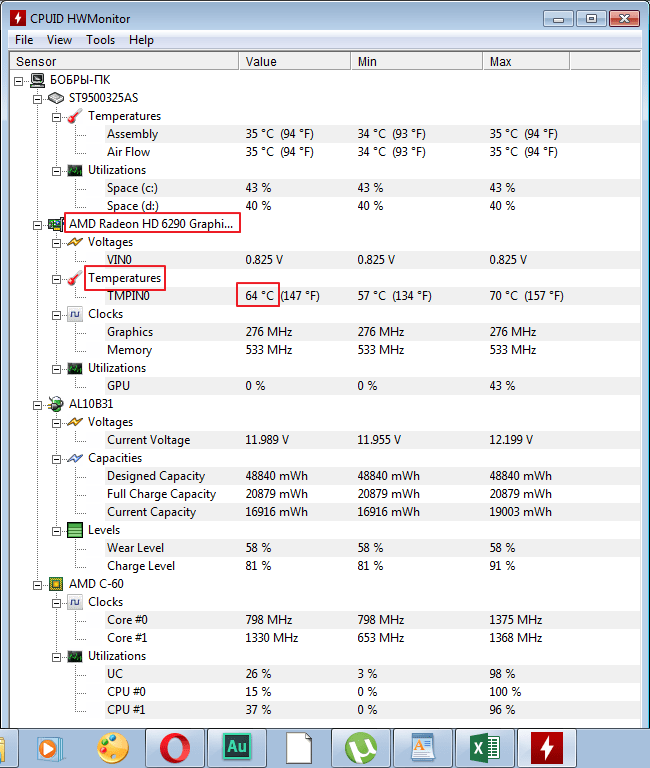The height and width of the screenshot is (768, 650).
Task: Click the battery Voltages wave icon
Action: pos(74,422)
